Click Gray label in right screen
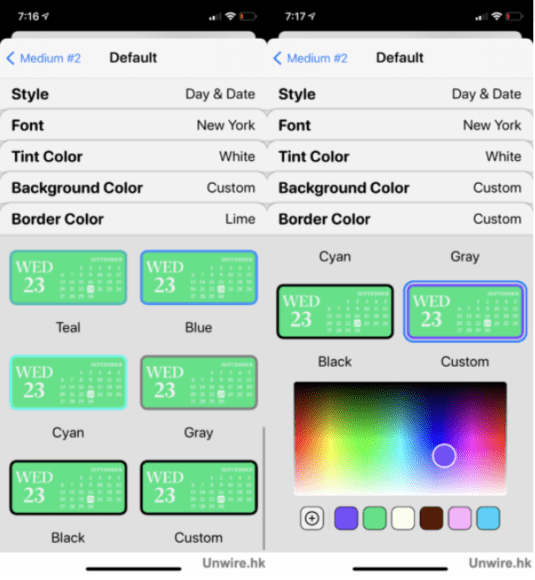 pos(465,256)
